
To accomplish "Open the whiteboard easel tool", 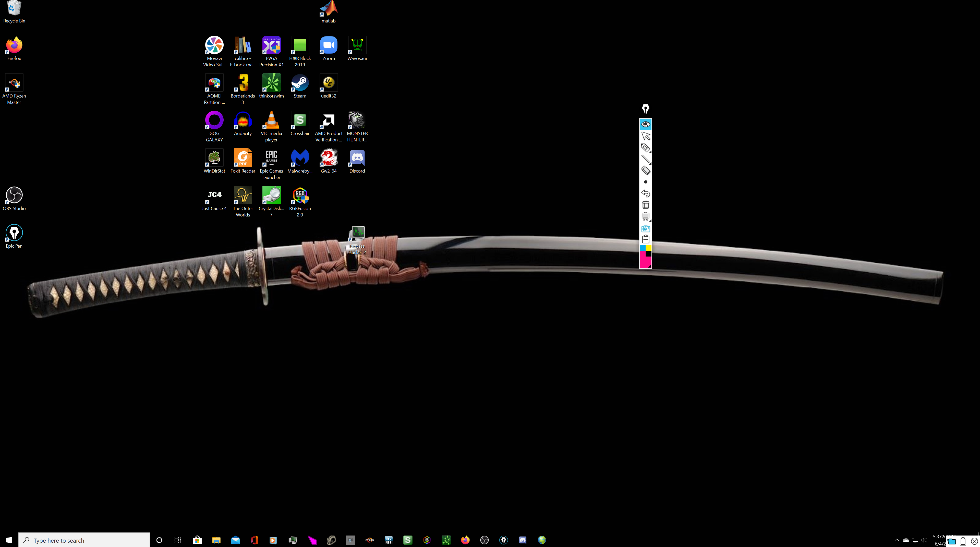I will tap(645, 216).
